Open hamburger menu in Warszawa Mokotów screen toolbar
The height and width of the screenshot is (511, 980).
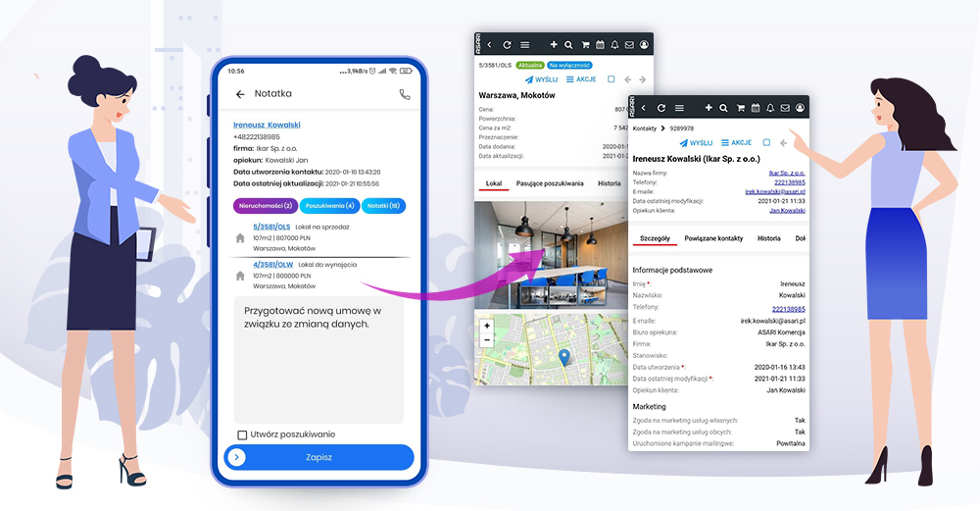(x=525, y=45)
